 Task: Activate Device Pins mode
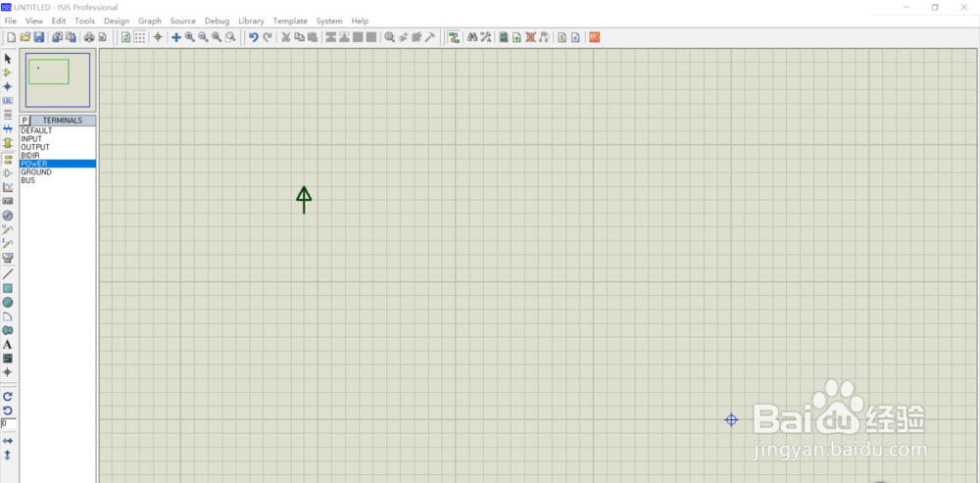[8, 173]
